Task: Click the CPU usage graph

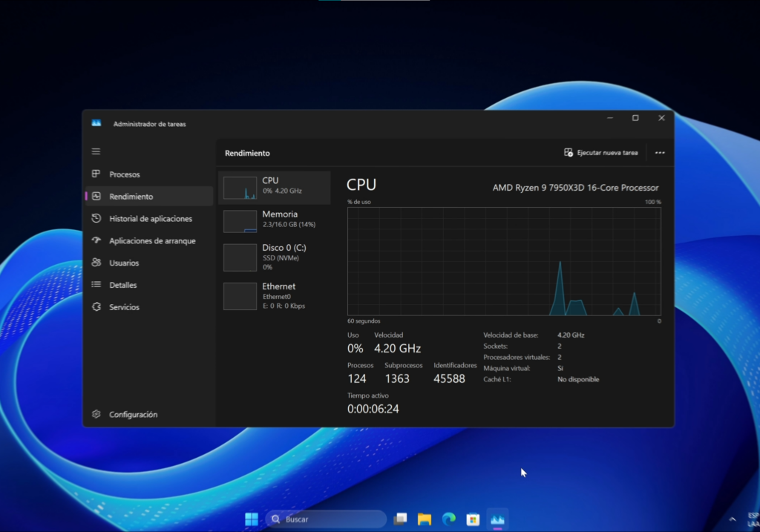Action: coord(503,261)
